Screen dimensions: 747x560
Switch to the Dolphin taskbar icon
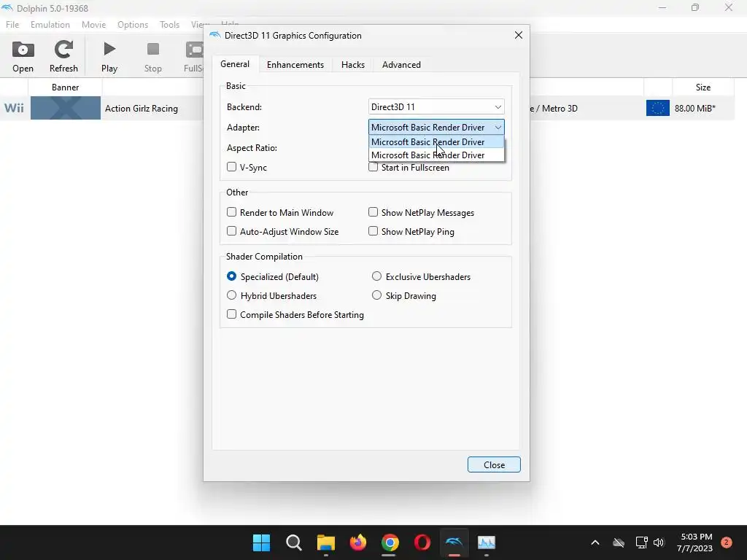click(454, 542)
